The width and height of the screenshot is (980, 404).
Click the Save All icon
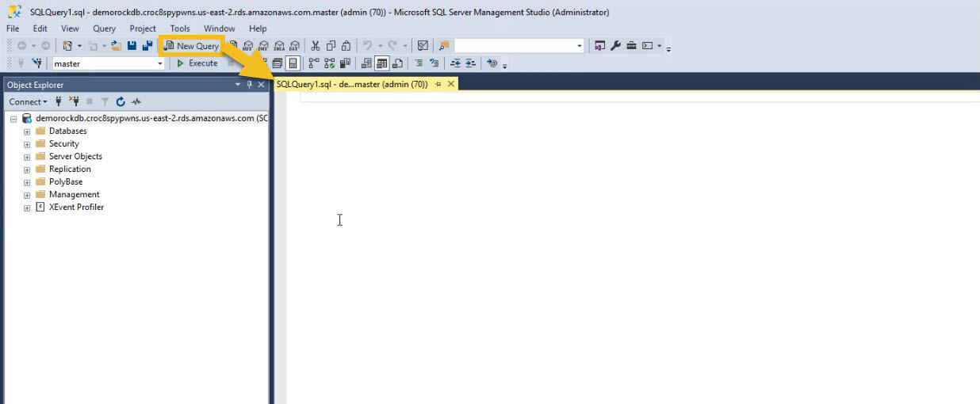(x=147, y=46)
